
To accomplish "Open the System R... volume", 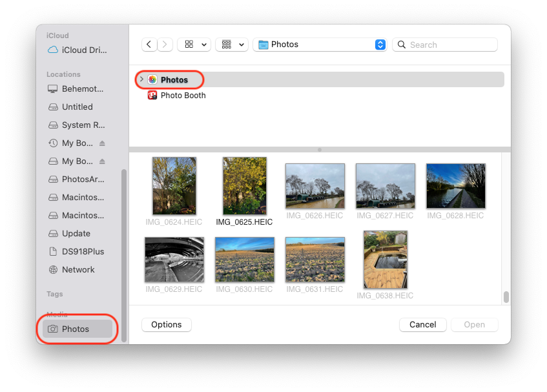I will pyautogui.click(x=77, y=125).
